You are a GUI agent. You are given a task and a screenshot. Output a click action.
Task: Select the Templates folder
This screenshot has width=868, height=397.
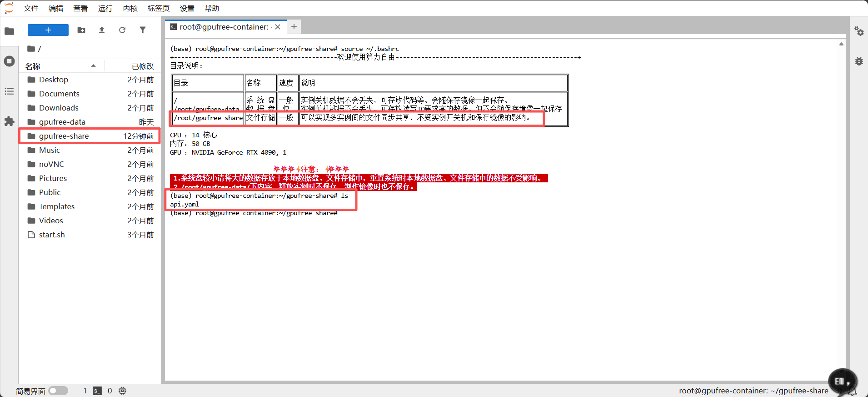(x=90, y=206)
